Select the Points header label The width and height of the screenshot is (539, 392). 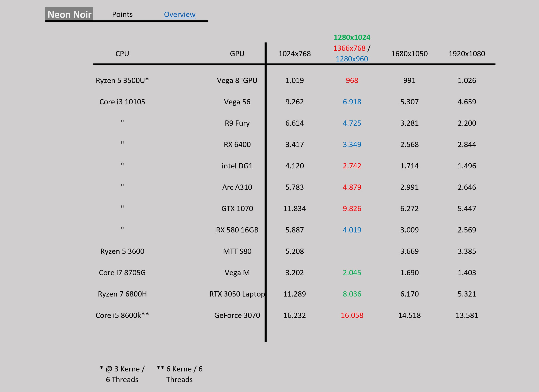pyautogui.click(x=122, y=15)
